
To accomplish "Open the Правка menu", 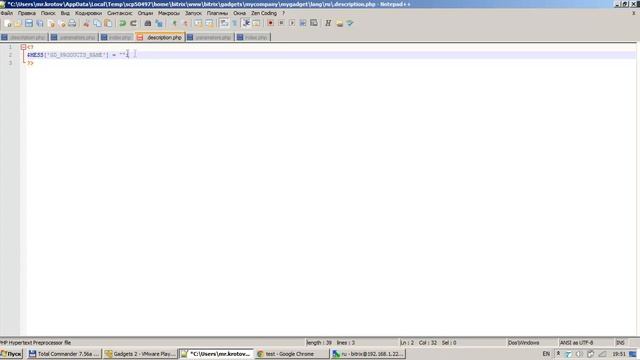I will [27, 13].
